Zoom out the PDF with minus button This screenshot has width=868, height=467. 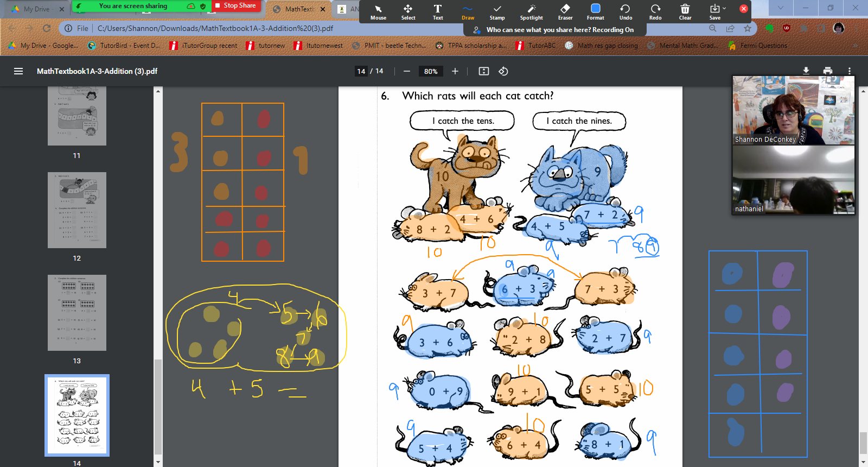(x=407, y=71)
